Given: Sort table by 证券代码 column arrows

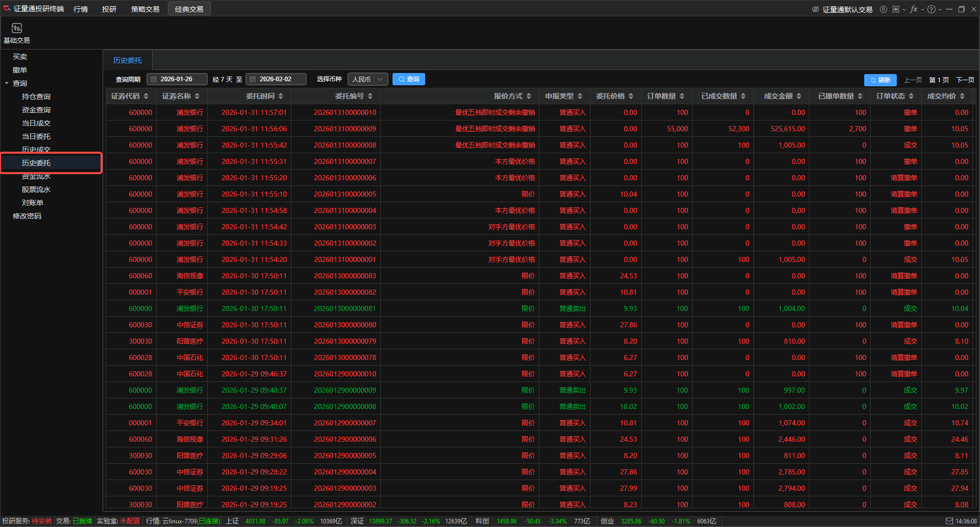Looking at the screenshot, I should click(x=146, y=96).
